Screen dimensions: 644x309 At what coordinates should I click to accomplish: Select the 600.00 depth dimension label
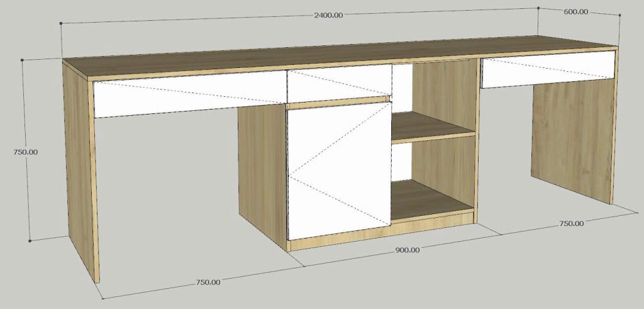point(575,11)
